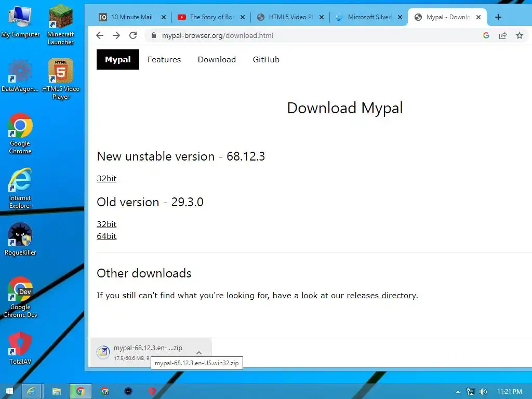Show hidden system tray icons
Image resolution: width=532 pixels, height=399 pixels.
click(x=458, y=392)
